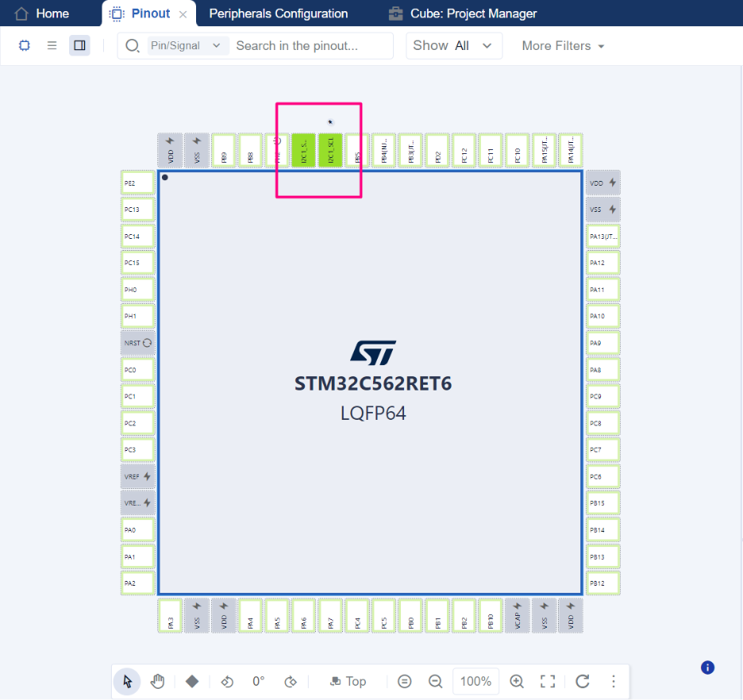
Task: Click the 100% zoom level field
Action: click(475, 682)
